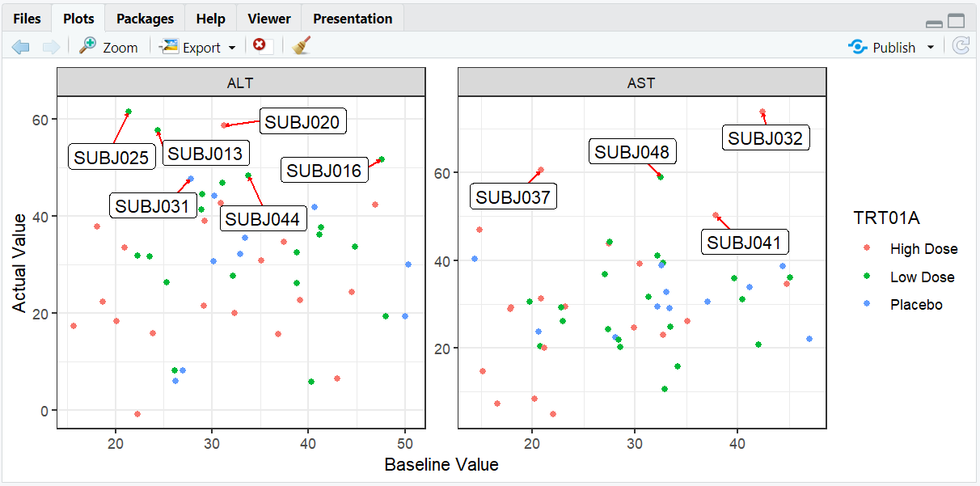Screen dimensions: 980x486
Task: Click the SUBJ025 label in ALT plot
Action: point(111,158)
